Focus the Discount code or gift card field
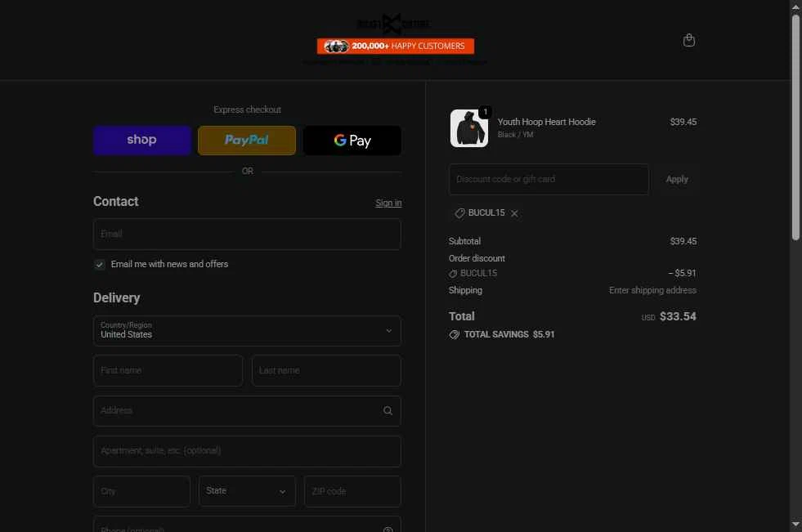 (x=549, y=180)
